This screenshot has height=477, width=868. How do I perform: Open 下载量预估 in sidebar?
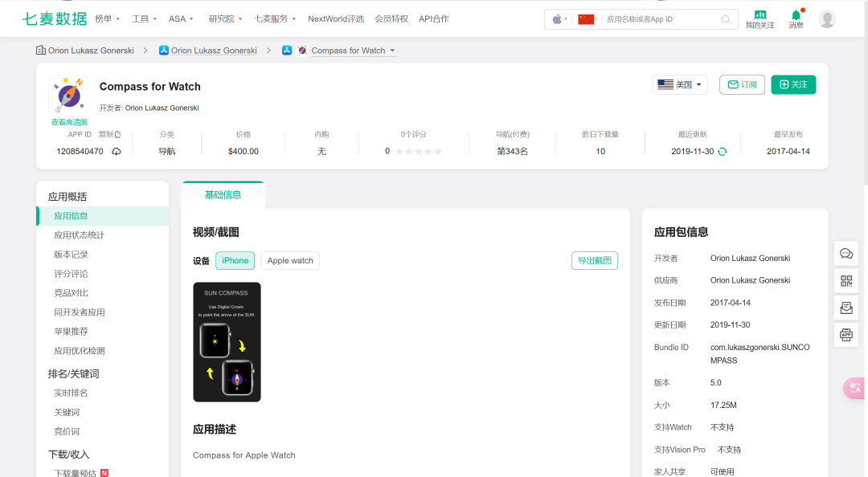[76, 472]
